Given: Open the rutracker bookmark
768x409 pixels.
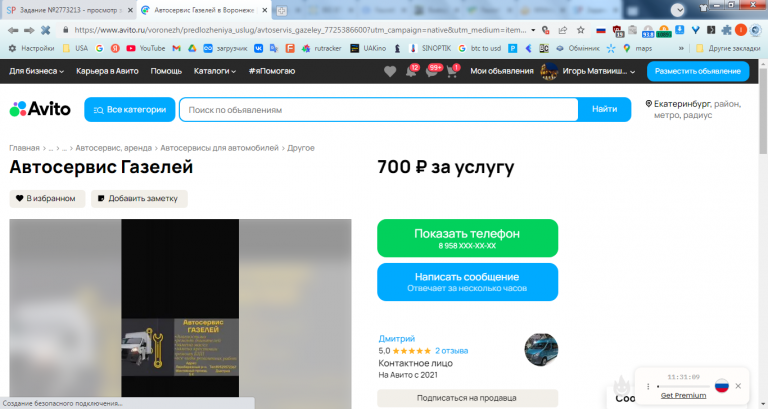Looking at the screenshot, I should point(322,48).
